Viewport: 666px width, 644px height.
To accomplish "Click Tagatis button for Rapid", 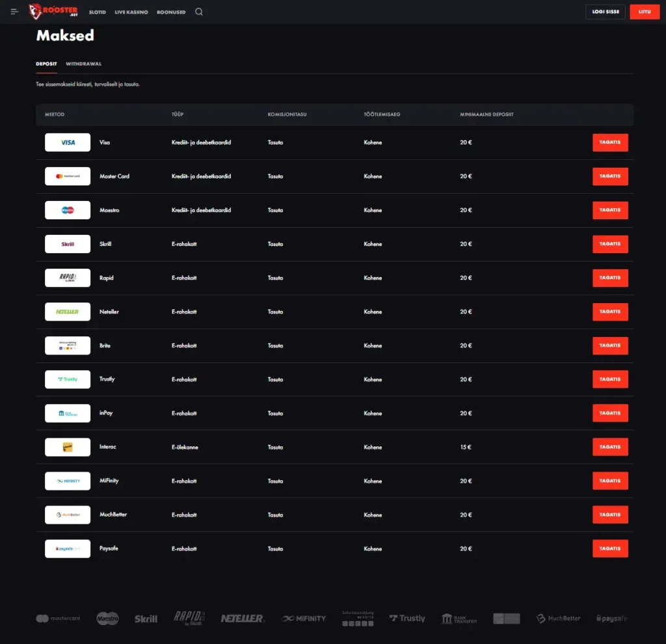I will tap(610, 278).
